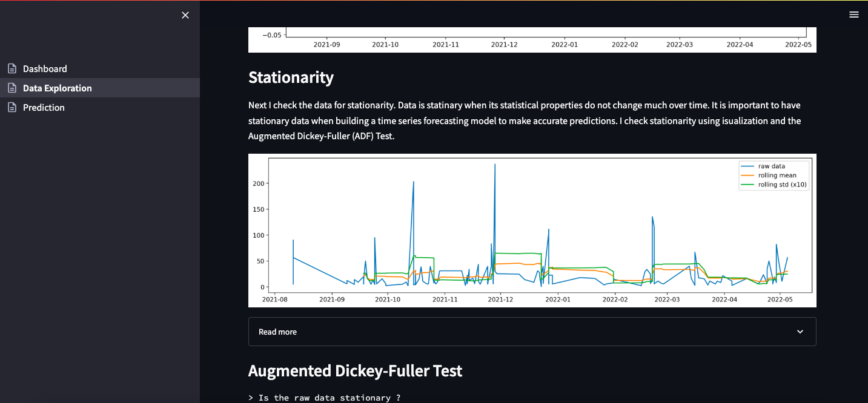The image size is (868, 403).
Task: Select Dashboard in the sidebar
Action: 45,68
